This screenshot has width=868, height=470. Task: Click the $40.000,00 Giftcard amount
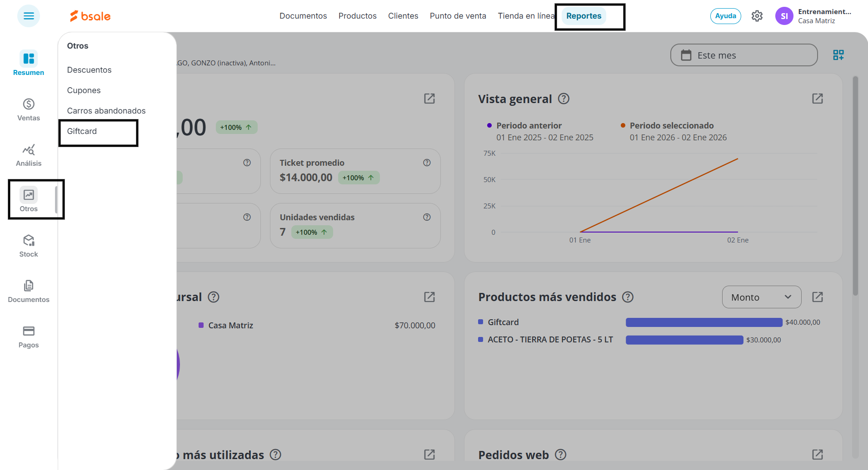pos(803,322)
